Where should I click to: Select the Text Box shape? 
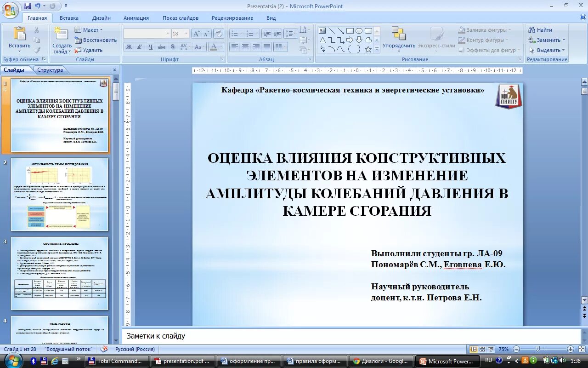322,31
